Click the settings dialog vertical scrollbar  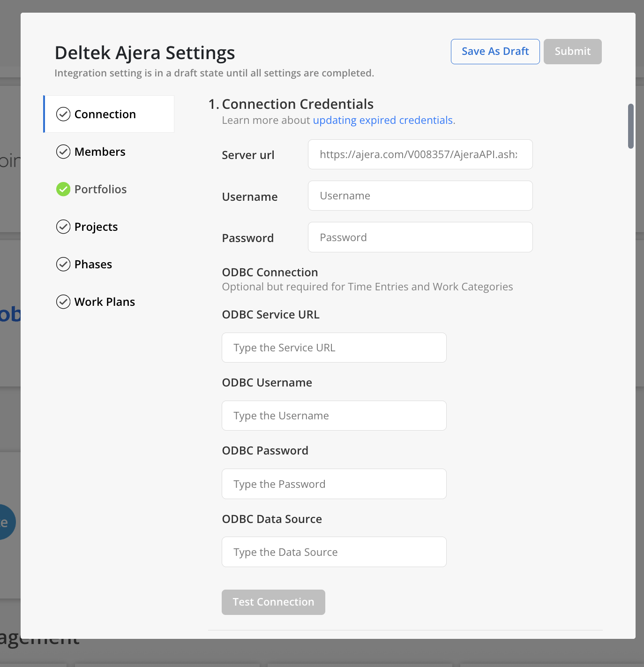click(x=631, y=126)
